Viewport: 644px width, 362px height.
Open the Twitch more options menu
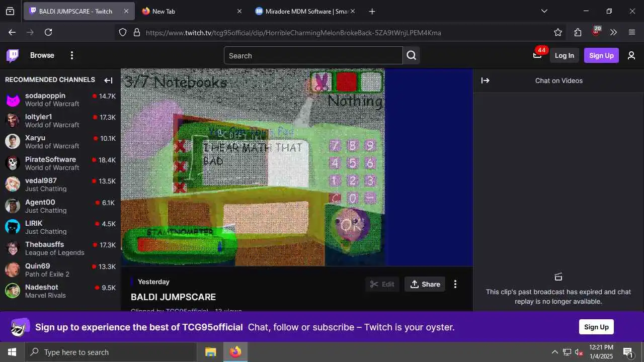click(72, 55)
